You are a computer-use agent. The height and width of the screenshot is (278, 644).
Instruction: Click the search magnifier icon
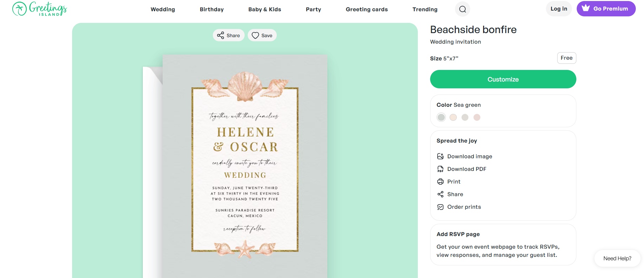[x=462, y=9]
